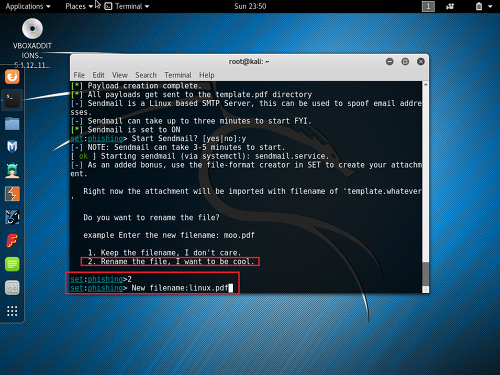Open the Edit menu in terminal
The width and height of the screenshot is (500, 375).
point(98,75)
